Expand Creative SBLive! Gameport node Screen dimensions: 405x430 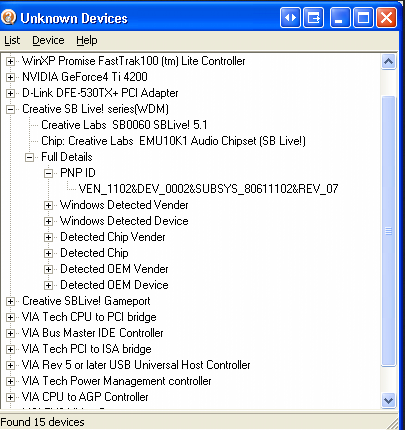(10, 301)
